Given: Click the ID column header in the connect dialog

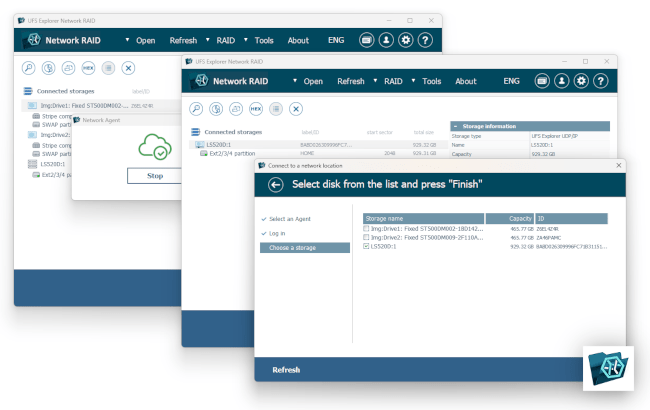Looking at the screenshot, I should click(x=571, y=218).
